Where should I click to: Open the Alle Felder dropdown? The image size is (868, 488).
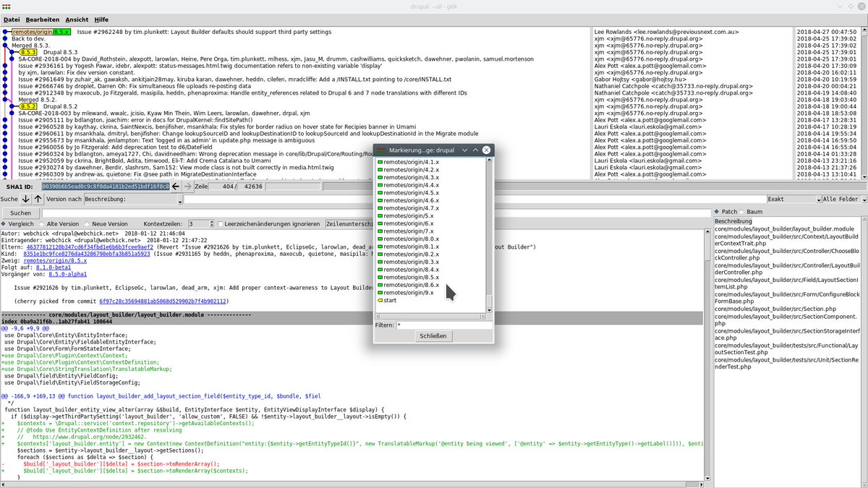coord(843,199)
